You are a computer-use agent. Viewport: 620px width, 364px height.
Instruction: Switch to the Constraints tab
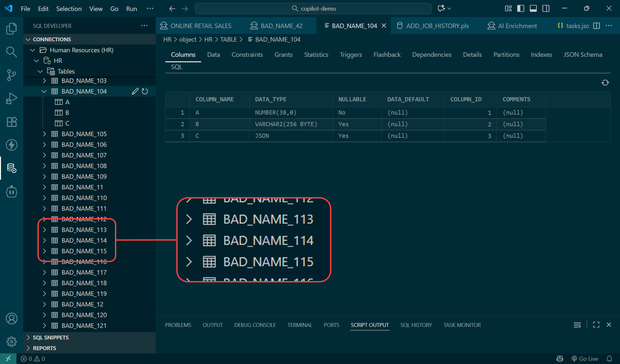247,55
